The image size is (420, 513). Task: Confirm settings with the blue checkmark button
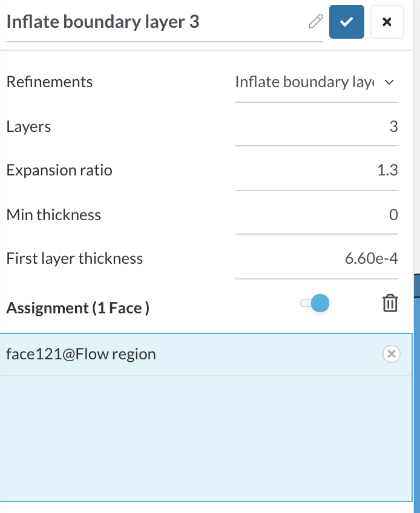(x=347, y=22)
